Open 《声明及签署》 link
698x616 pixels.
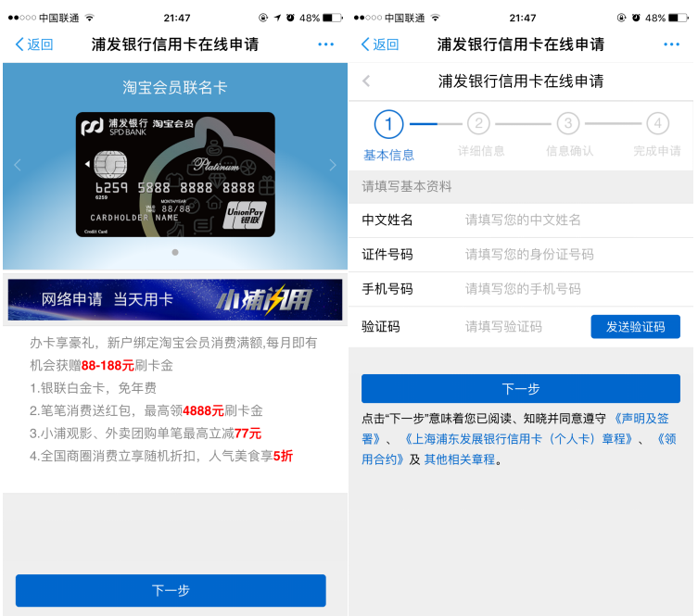641,419
